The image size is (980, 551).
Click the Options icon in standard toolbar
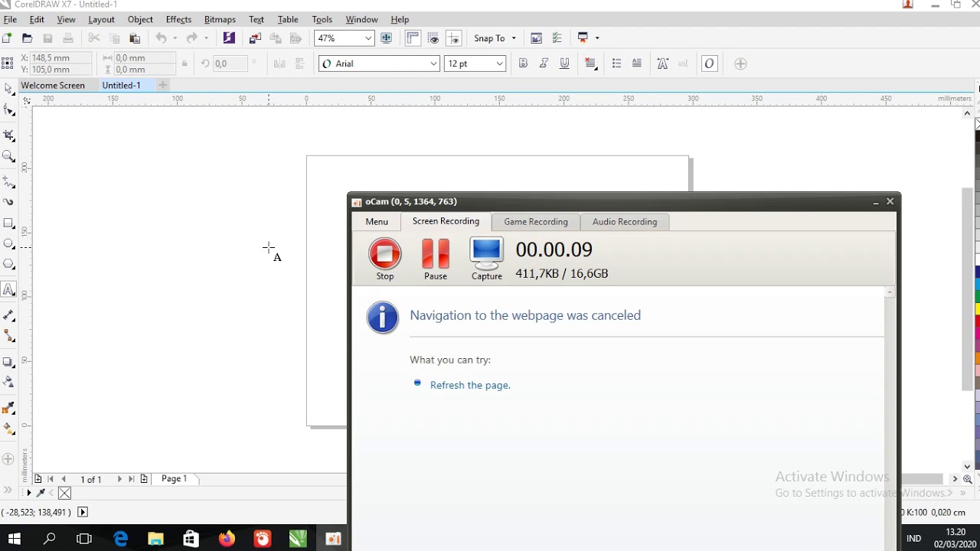(557, 38)
